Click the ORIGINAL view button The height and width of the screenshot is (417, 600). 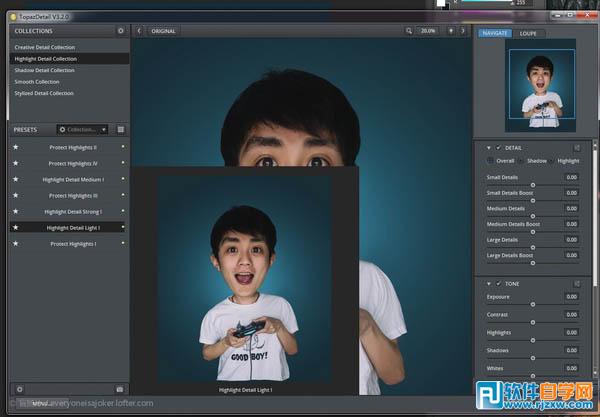(x=163, y=31)
